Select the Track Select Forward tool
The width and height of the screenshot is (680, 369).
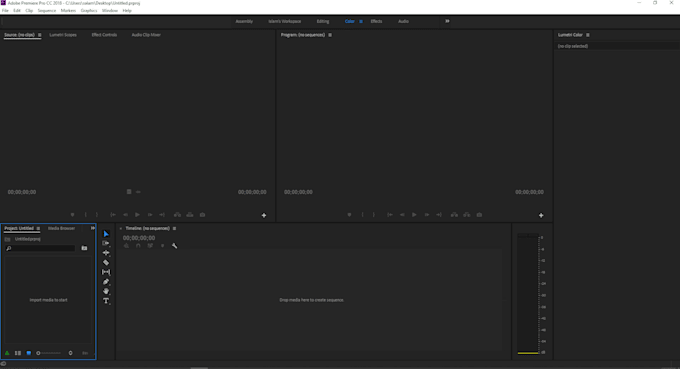106,243
